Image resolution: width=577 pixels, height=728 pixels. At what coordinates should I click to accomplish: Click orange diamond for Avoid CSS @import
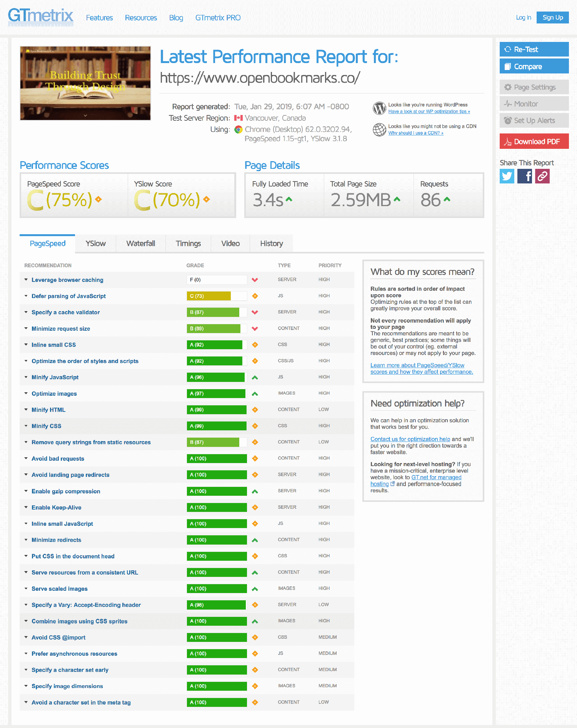click(255, 638)
